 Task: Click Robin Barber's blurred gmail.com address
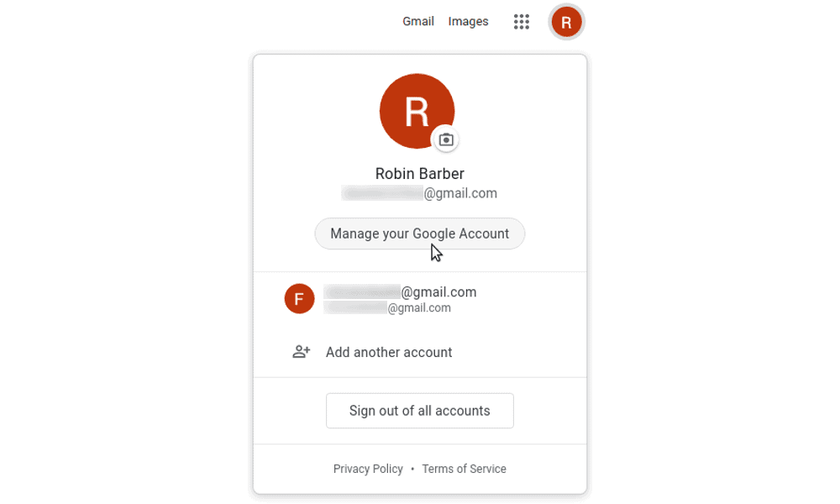[419, 193]
